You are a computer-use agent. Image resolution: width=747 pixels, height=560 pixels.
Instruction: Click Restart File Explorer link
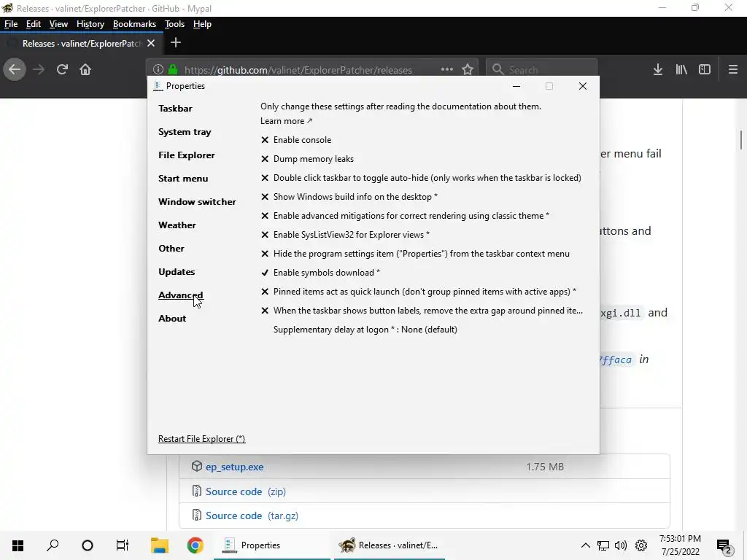coord(202,439)
